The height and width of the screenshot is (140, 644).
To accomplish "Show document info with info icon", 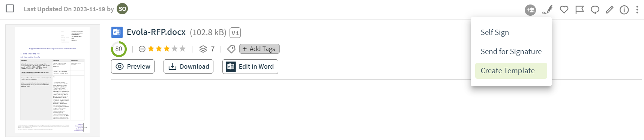I will click(x=624, y=10).
